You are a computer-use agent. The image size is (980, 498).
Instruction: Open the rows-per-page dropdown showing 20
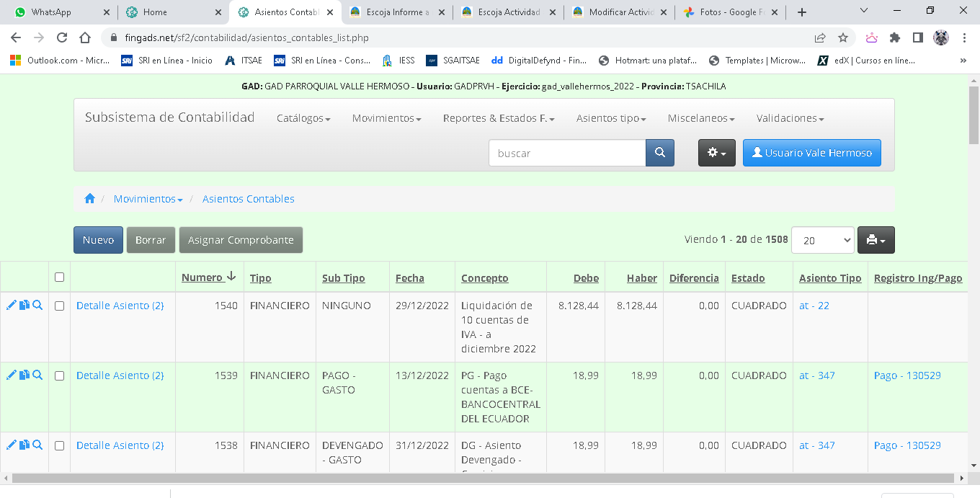tap(822, 240)
